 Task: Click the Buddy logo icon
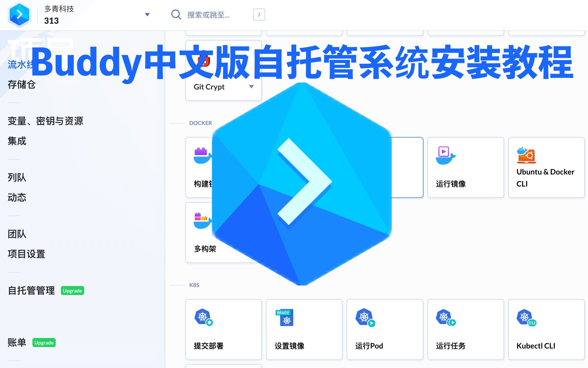pyautogui.click(x=19, y=15)
